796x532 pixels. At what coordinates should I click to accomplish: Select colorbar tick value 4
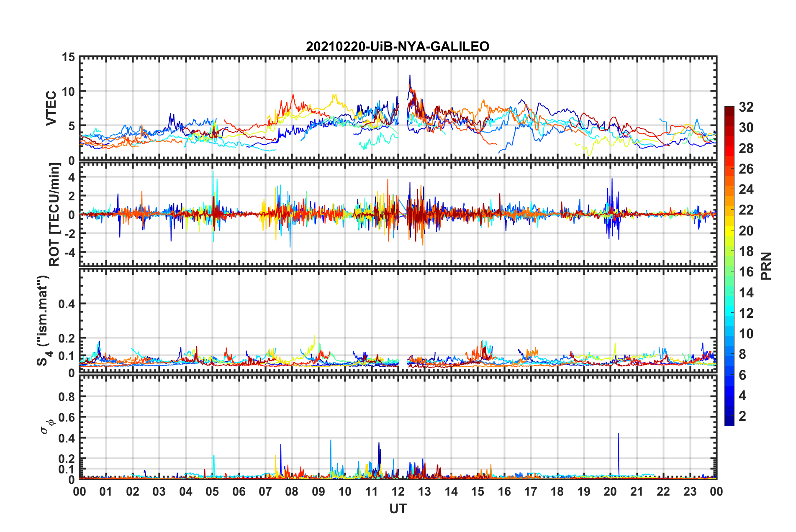pos(742,396)
